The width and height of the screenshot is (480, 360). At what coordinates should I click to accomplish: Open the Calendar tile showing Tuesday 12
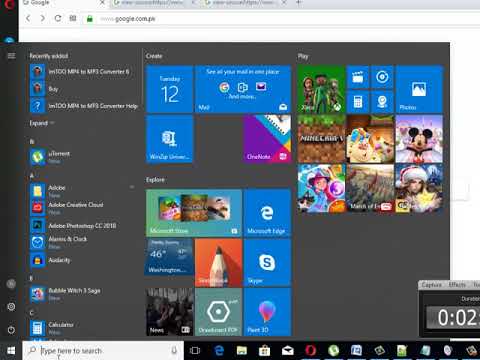point(169,89)
